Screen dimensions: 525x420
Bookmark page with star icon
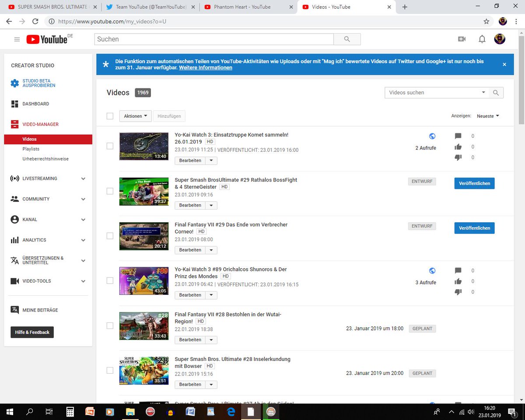pyautogui.click(x=486, y=21)
